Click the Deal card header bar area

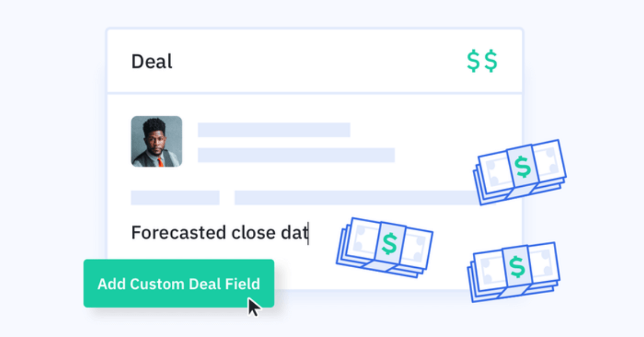(314, 61)
